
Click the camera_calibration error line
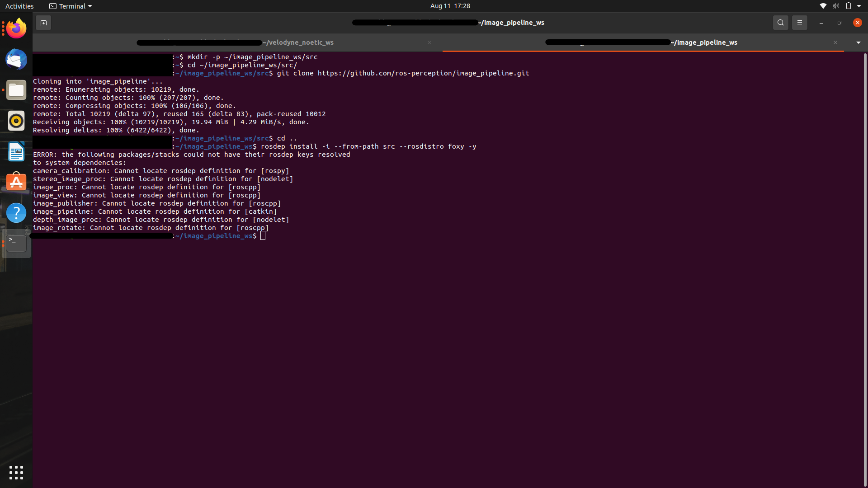161,171
